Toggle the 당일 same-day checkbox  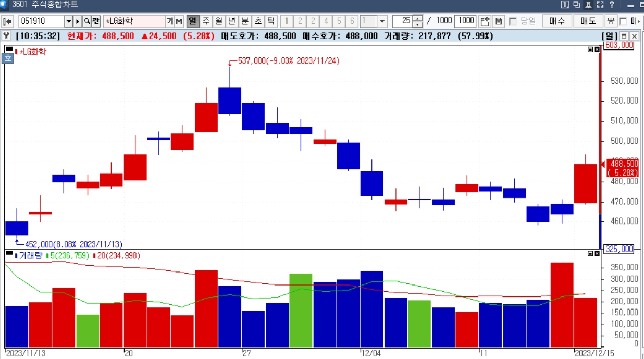[x=513, y=21]
